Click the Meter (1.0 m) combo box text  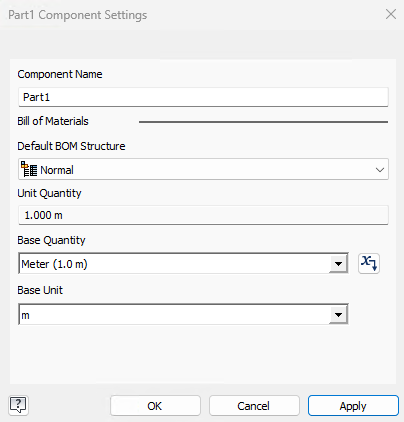54,264
